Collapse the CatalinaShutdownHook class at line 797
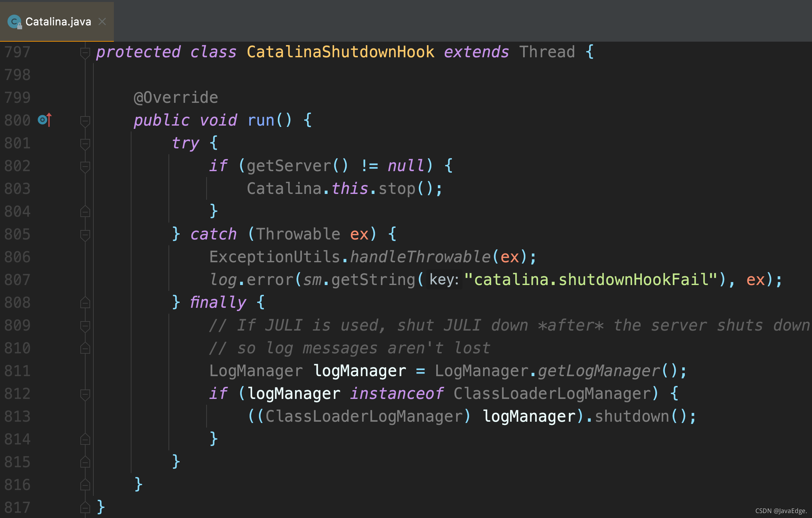 click(85, 52)
